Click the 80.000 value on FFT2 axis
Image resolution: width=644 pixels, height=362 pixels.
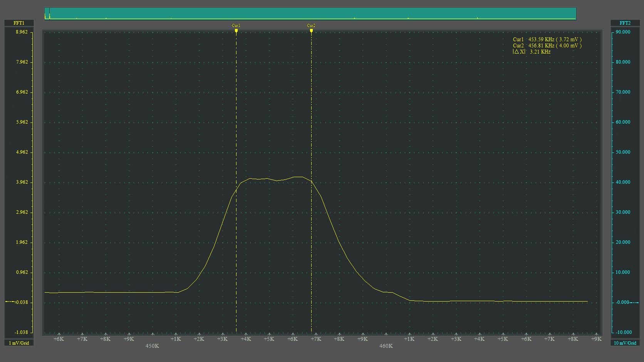[623, 62]
